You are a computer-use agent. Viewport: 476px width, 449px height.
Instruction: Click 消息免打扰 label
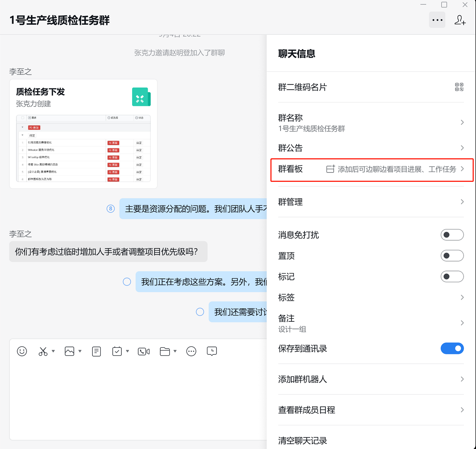298,235
